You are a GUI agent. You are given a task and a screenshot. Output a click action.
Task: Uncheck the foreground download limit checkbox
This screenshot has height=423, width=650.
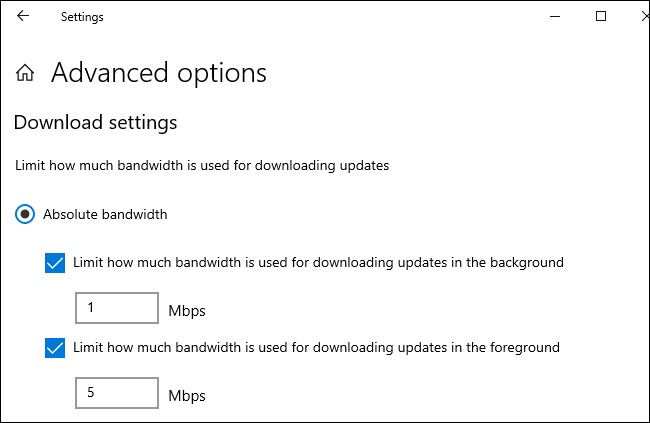[x=55, y=348]
